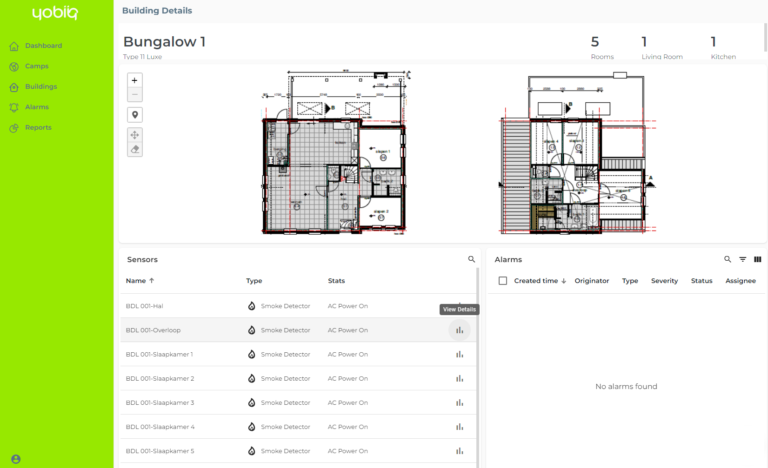Select the BDL 001-Hal sensor row
Image resolution: width=768 pixels, height=468 pixels.
click(298, 306)
